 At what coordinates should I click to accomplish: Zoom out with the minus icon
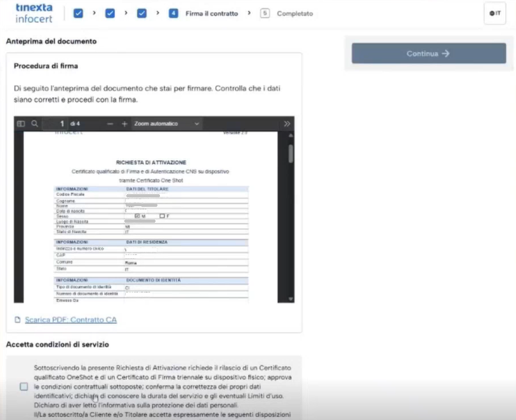pyautogui.click(x=110, y=124)
